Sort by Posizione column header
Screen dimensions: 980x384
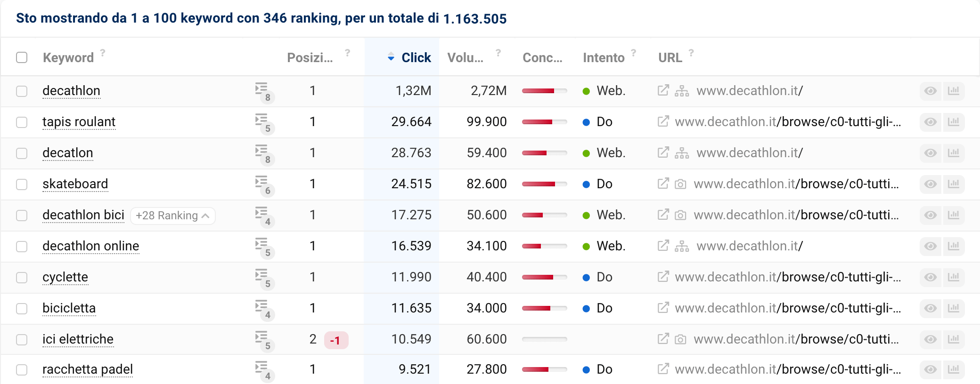coord(310,57)
